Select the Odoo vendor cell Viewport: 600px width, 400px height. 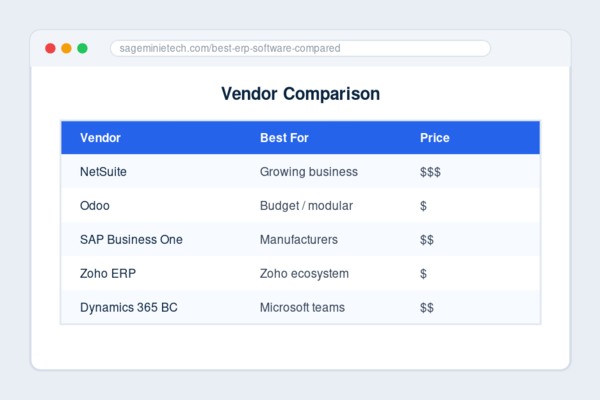[95, 206]
